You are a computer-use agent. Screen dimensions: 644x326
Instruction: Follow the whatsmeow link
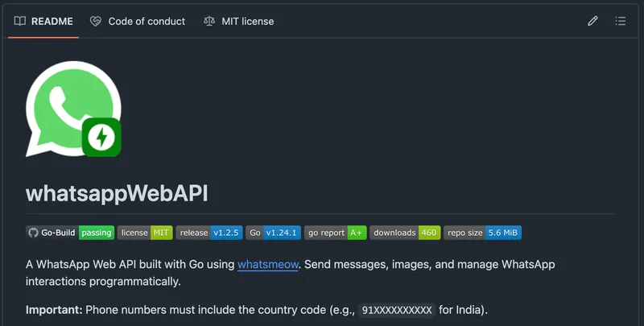(268, 264)
